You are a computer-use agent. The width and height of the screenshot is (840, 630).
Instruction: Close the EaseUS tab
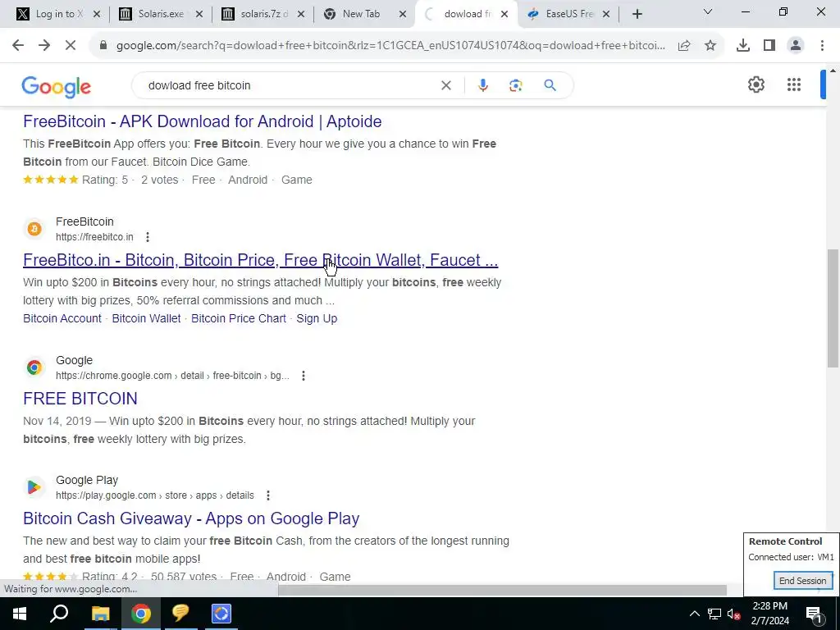coord(606,15)
